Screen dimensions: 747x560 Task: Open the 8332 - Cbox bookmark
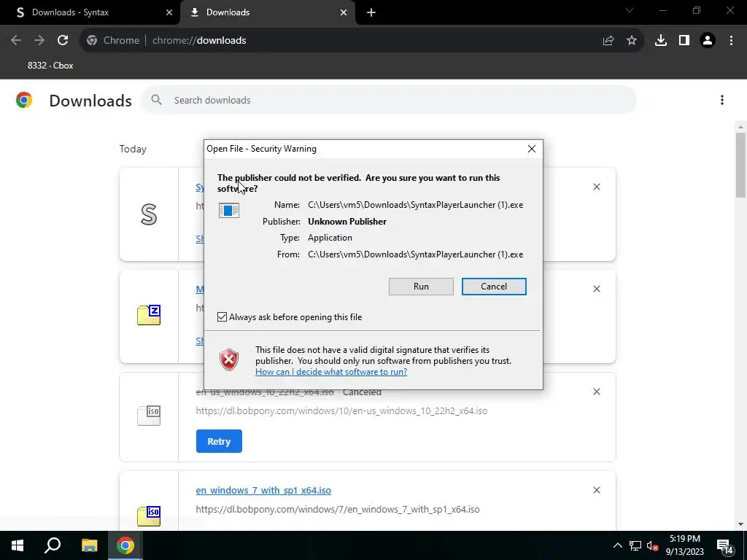pyautogui.click(x=50, y=66)
